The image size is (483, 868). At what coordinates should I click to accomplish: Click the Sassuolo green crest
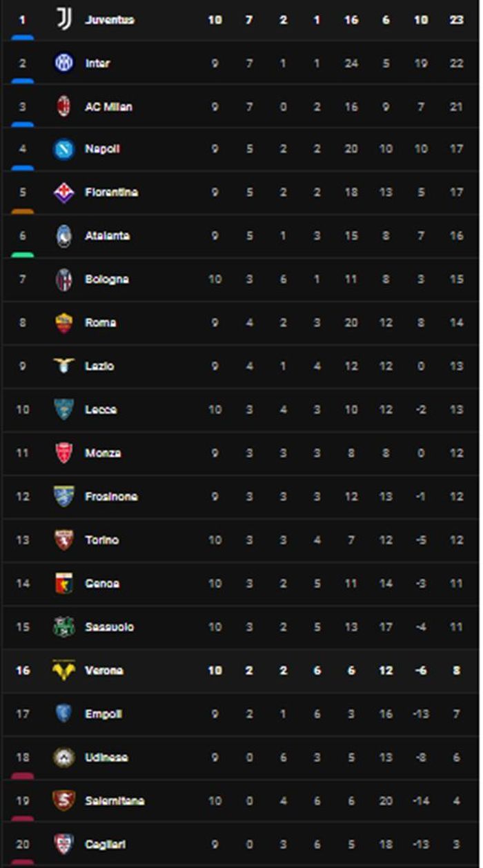64,627
